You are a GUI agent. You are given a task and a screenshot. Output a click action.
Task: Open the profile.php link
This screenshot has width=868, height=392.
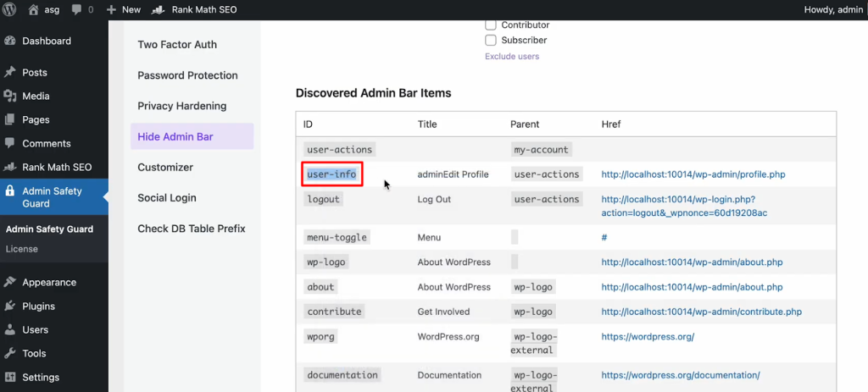point(693,174)
